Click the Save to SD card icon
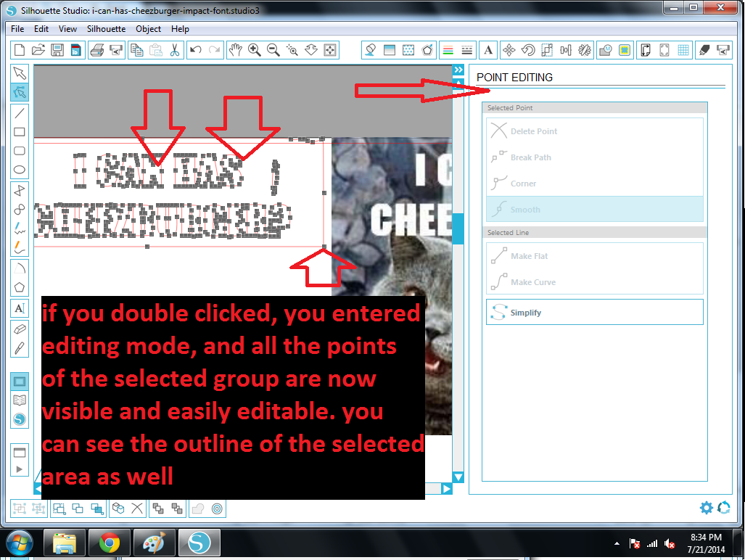 click(x=75, y=50)
